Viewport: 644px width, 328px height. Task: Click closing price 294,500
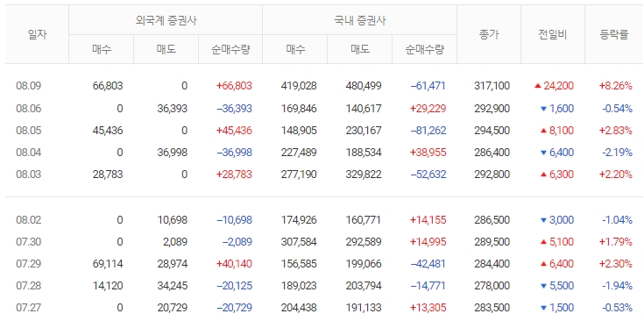[x=492, y=131]
